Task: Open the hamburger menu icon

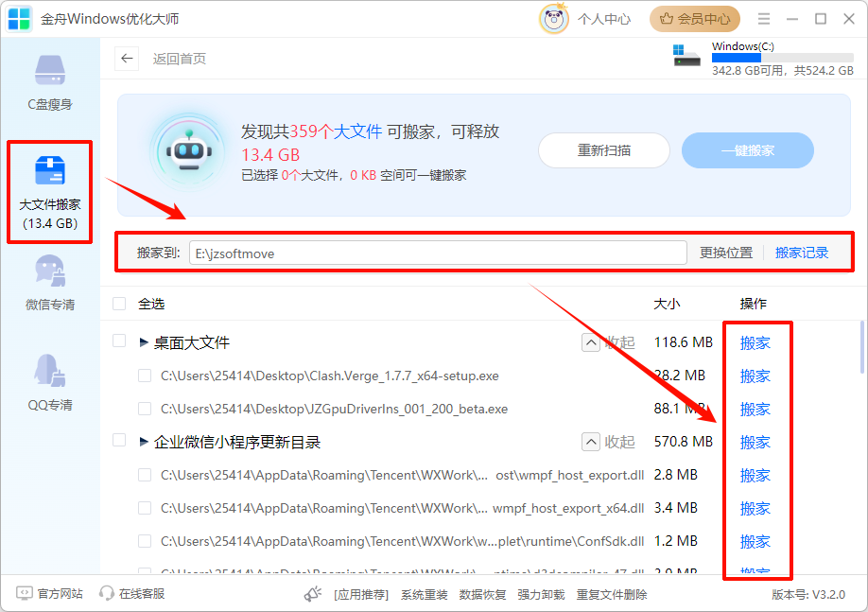Action: coord(764,19)
